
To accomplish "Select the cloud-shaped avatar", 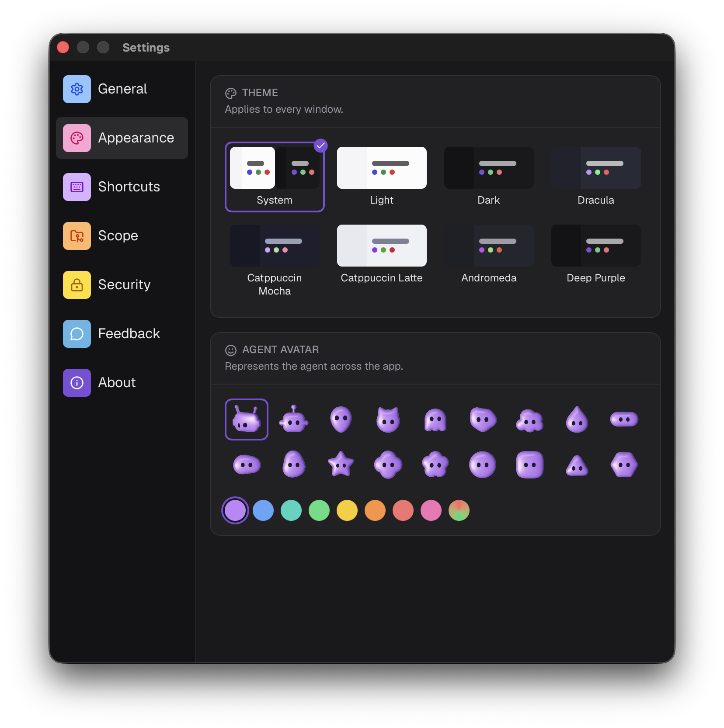I will coord(530,420).
